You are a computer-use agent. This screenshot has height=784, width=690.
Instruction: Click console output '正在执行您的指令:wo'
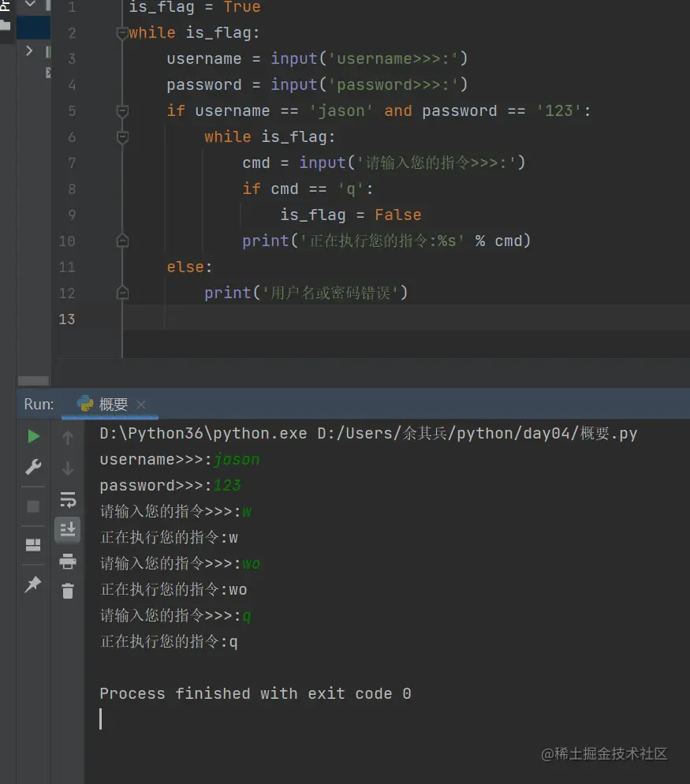click(173, 589)
